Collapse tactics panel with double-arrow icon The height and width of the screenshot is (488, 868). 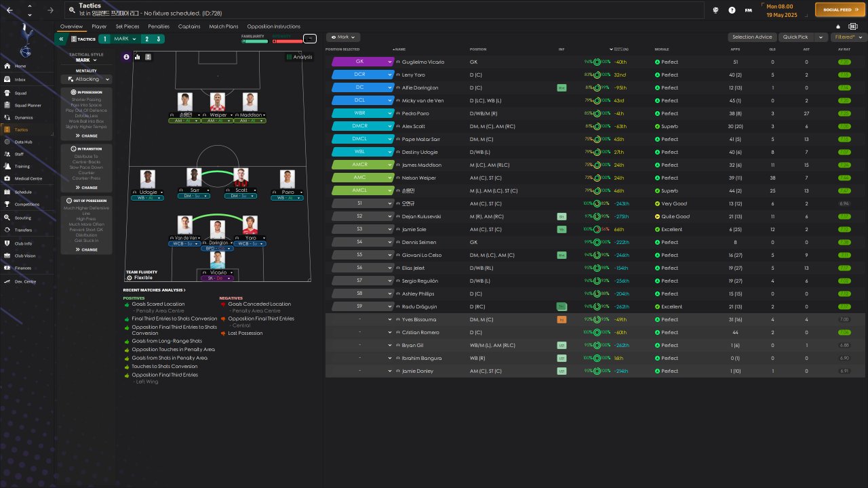tap(60, 39)
